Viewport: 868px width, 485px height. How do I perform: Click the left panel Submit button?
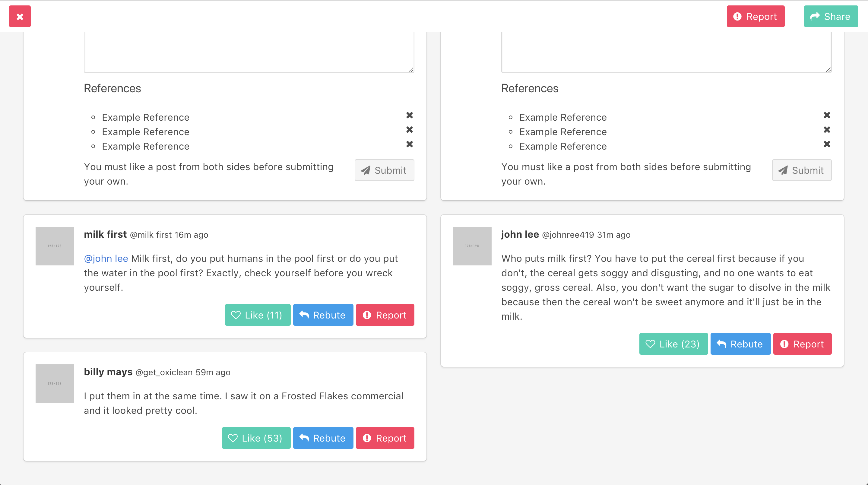[384, 170]
